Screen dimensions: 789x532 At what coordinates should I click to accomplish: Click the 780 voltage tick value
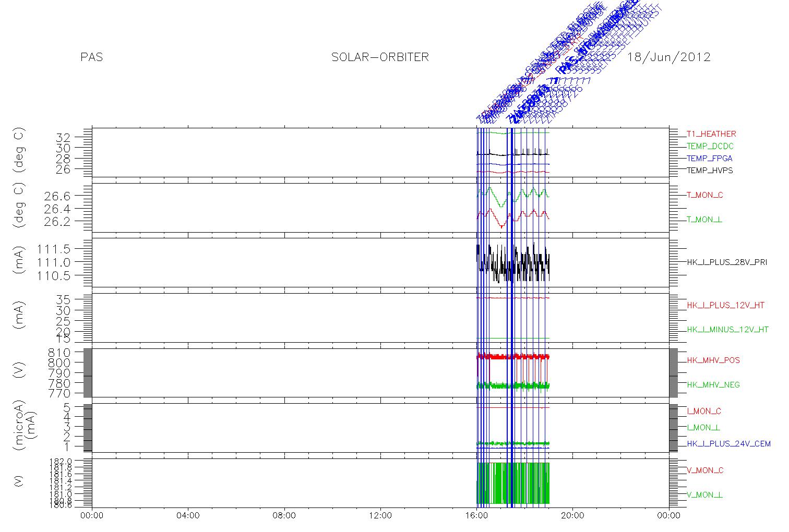point(59,383)
